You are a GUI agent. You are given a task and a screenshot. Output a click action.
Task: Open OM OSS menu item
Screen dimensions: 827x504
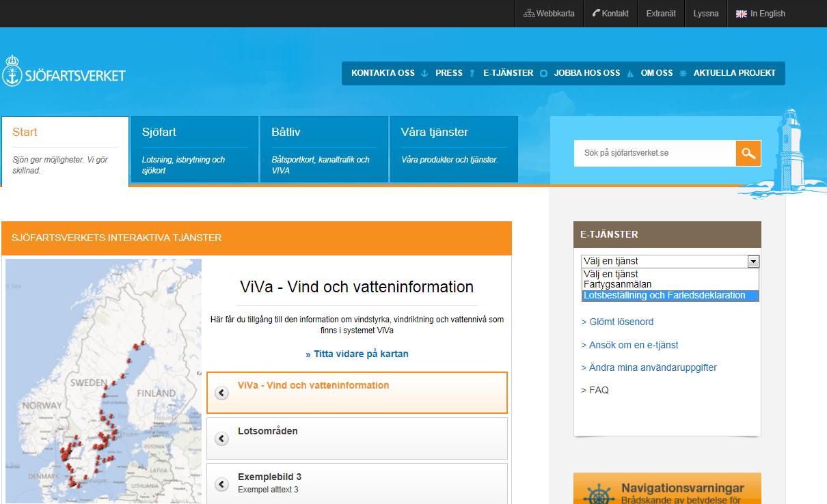656,73
